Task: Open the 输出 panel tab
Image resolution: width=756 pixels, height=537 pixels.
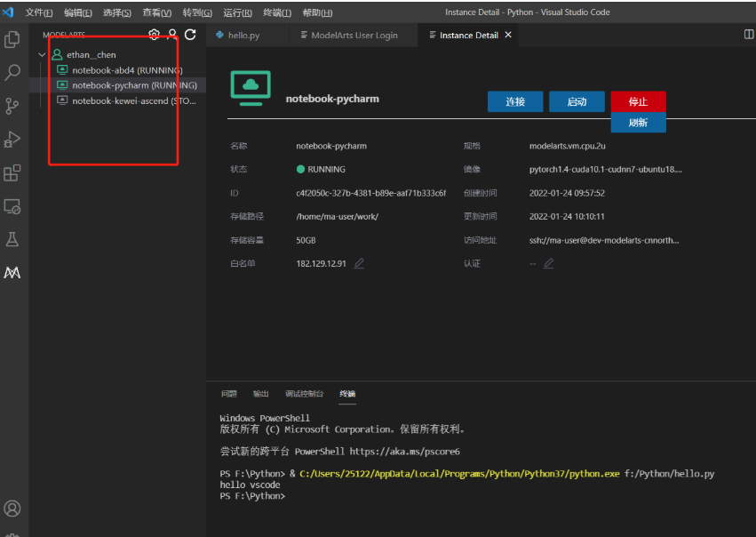Action: 261,394
